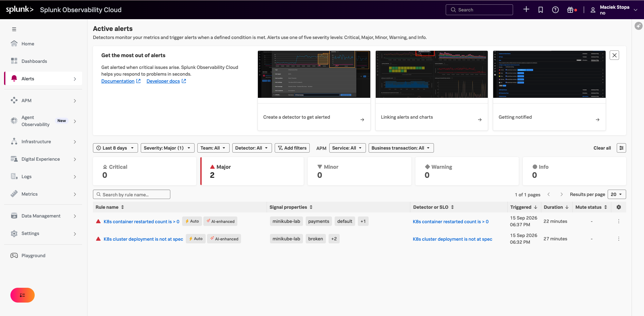Open Infrastructure in the sidebar
644x316 pixels.
pyautogui.click(x=43, y=142)
